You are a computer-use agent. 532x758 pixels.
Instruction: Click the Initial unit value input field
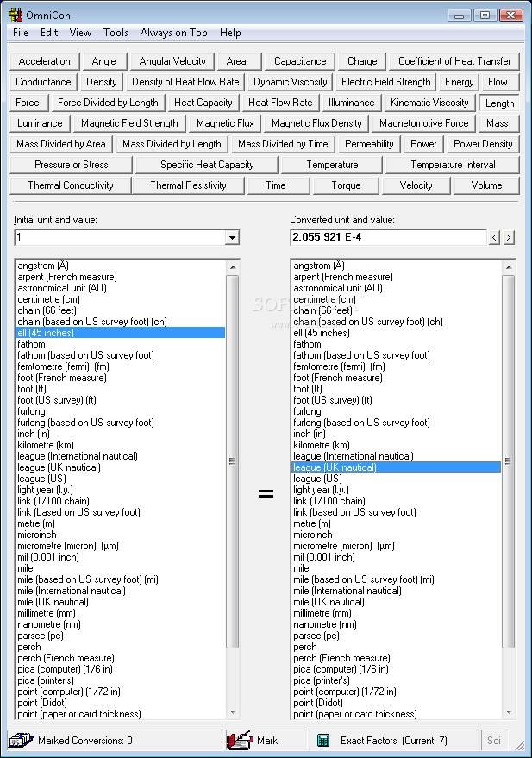[121, 237]
